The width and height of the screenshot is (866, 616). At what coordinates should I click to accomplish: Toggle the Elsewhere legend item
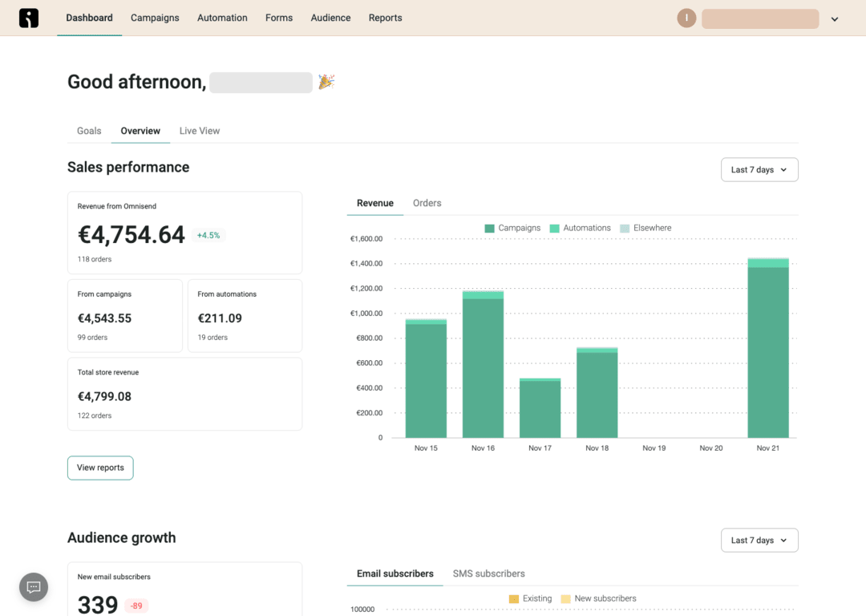click(x=645, y=228)
